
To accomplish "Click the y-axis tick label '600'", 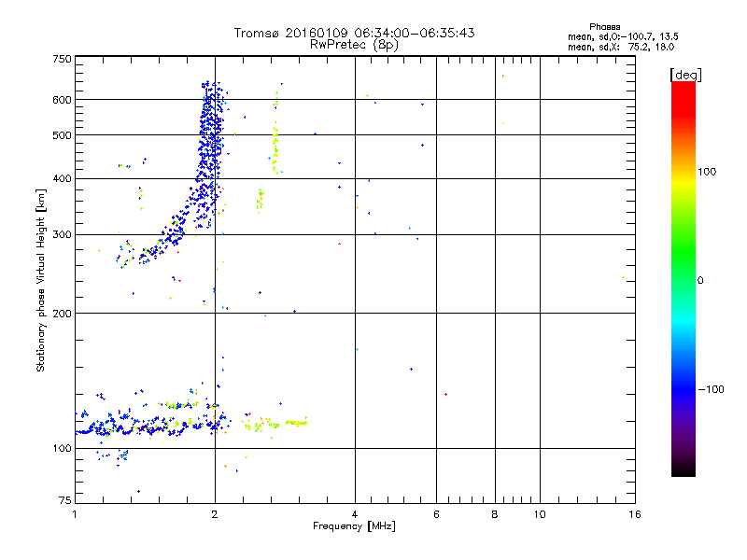I will click(x=62, y=100).
